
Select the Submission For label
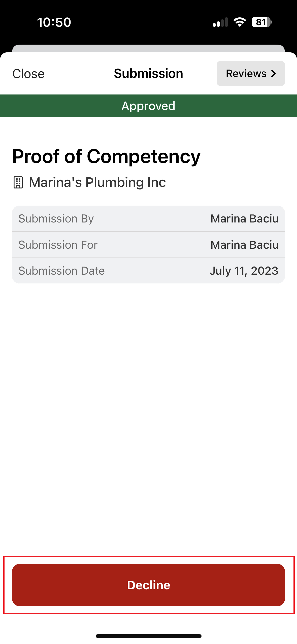coord(58,245)
